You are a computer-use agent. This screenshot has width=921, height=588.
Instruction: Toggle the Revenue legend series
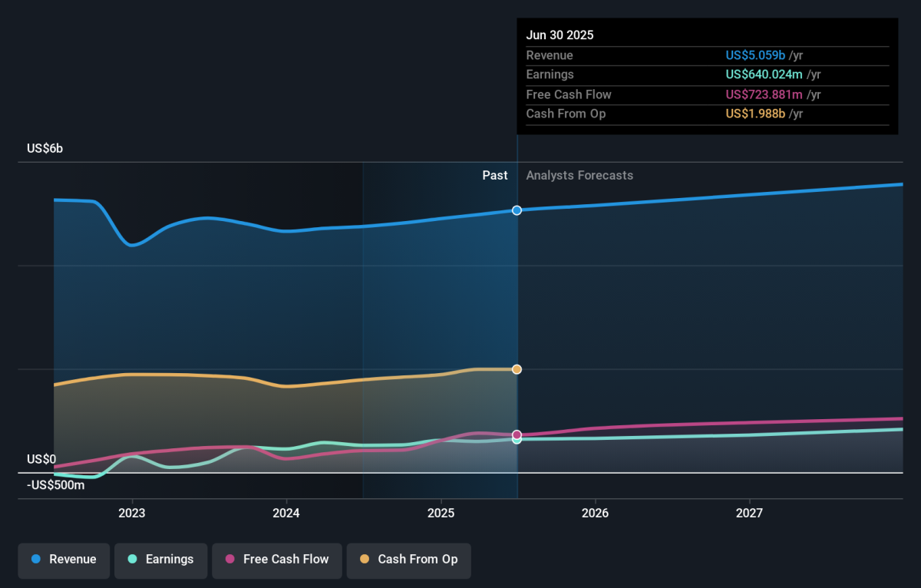click(x=64, y=560)
